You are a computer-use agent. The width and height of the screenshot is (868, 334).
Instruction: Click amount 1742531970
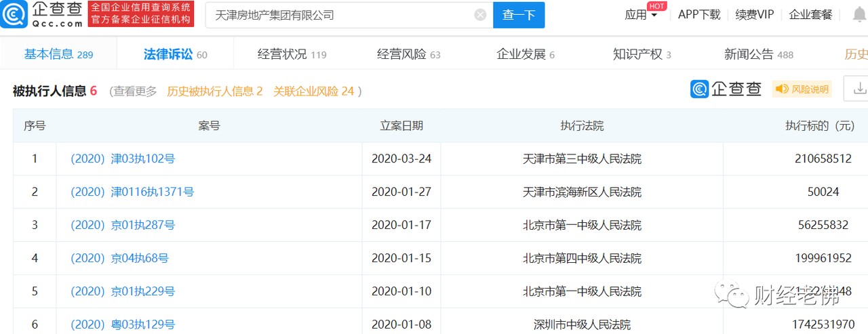[x=823, y=325]
